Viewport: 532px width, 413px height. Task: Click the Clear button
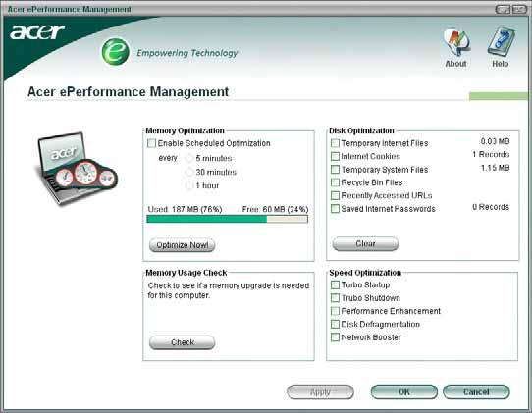[x=365, y=244]
